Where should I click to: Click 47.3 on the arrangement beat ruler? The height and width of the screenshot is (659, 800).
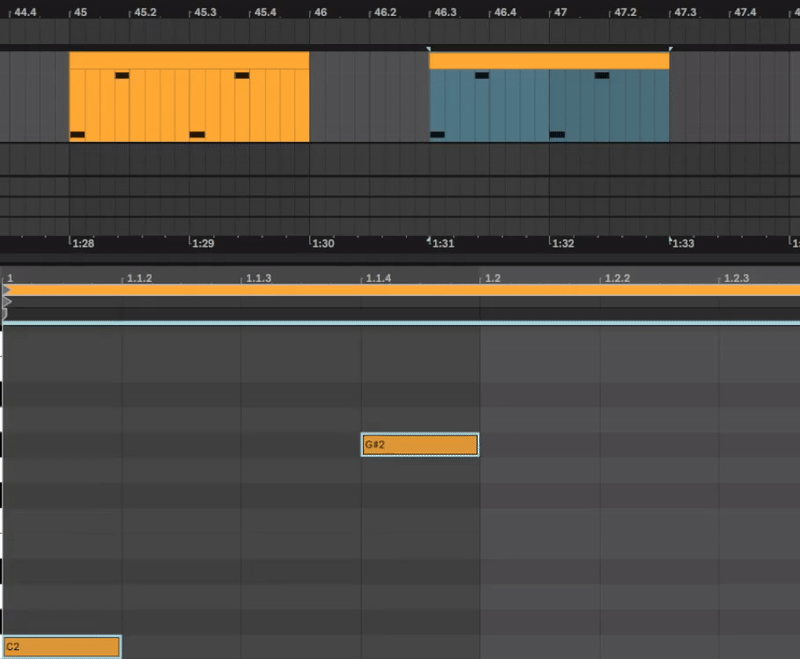(x=685, y=12)
